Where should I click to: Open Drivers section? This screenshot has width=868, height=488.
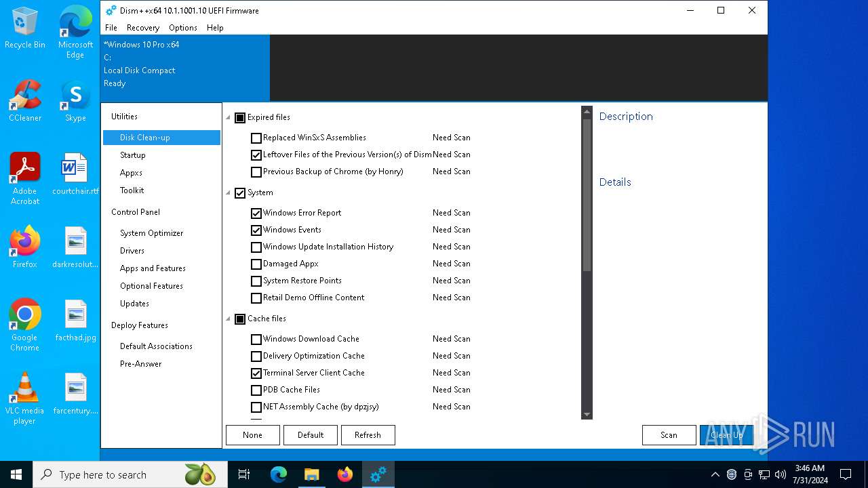(x=161, y=251)
